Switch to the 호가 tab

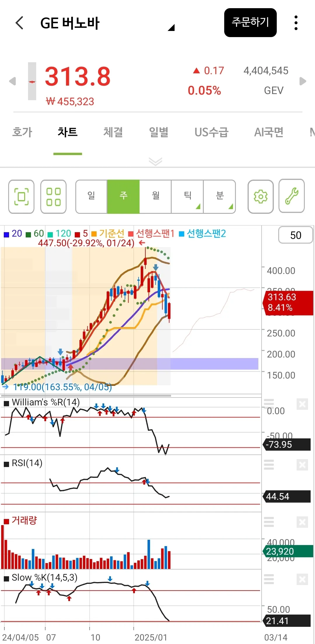pyautogui.click(x=22, y=132)
